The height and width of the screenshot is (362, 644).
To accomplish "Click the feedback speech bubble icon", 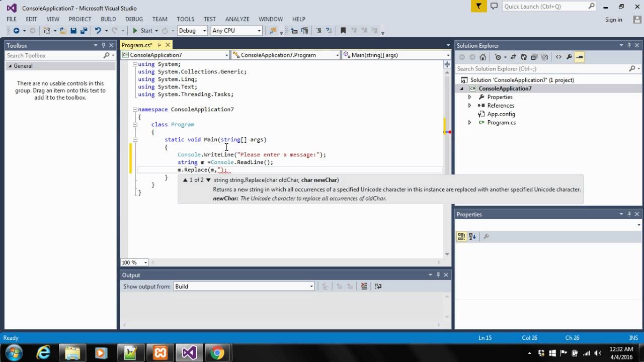I will [x=494, y=6].
